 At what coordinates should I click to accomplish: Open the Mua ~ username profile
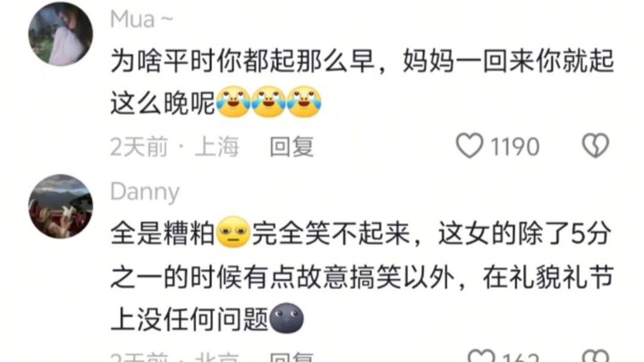tap(141, 20)
